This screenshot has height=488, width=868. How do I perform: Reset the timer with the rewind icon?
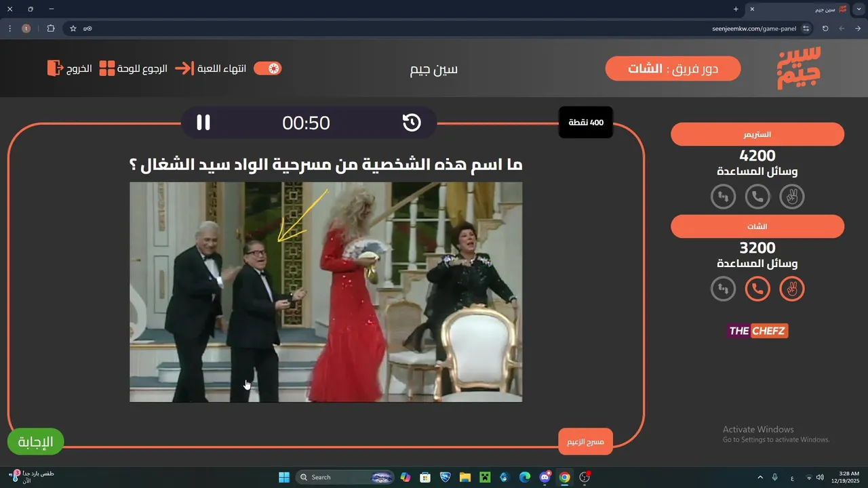point(412,123)
